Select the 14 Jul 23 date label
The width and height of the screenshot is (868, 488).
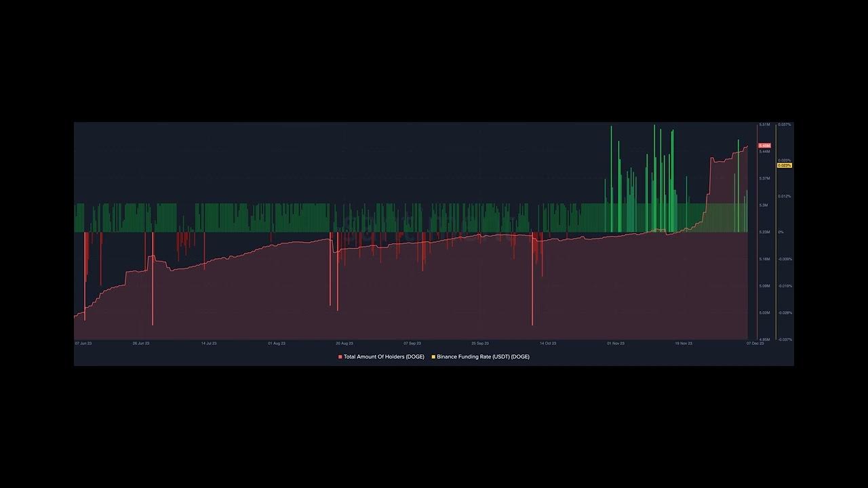209,344
